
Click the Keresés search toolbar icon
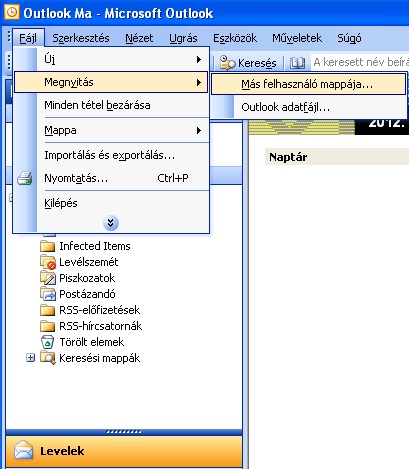(x=227, y=63)
